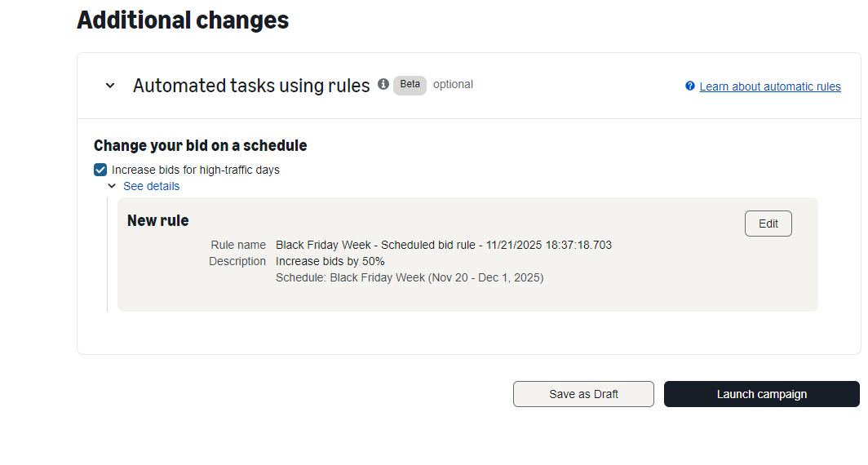Viewport: 868px width, 465px height.
Task: Click the Automated tasks using rules title
Action: (251, 86)
